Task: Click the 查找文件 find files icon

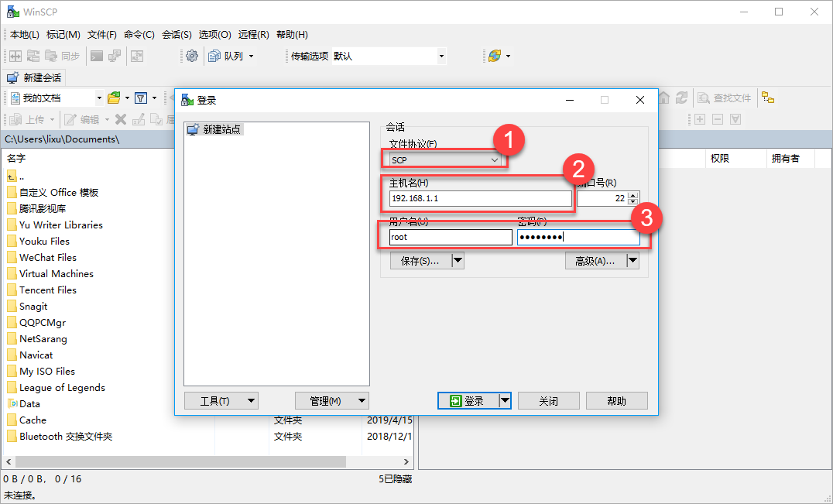Action: point(725,98)
